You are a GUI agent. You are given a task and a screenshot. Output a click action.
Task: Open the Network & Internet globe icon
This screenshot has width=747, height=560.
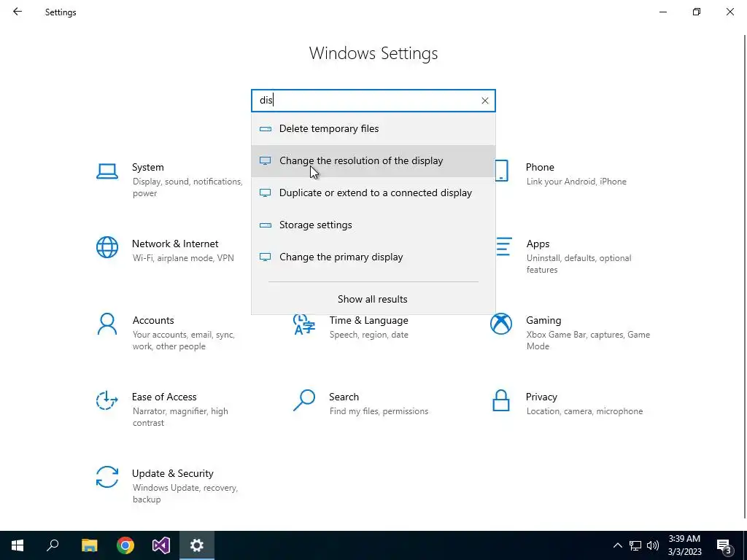tap(107, 247)
